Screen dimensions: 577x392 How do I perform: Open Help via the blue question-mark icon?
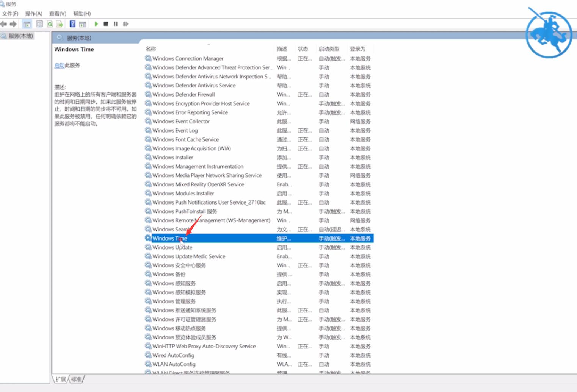pyautogui.click(x=72, y=24)
